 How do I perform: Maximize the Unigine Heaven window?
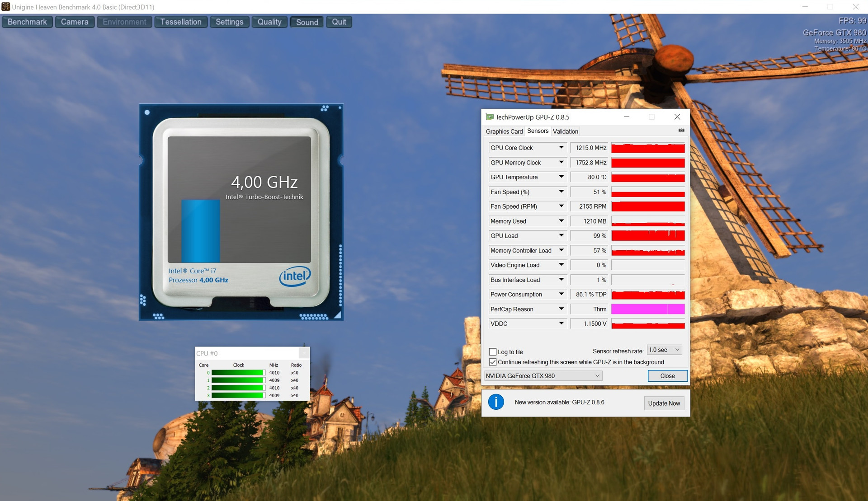[830, 7]
